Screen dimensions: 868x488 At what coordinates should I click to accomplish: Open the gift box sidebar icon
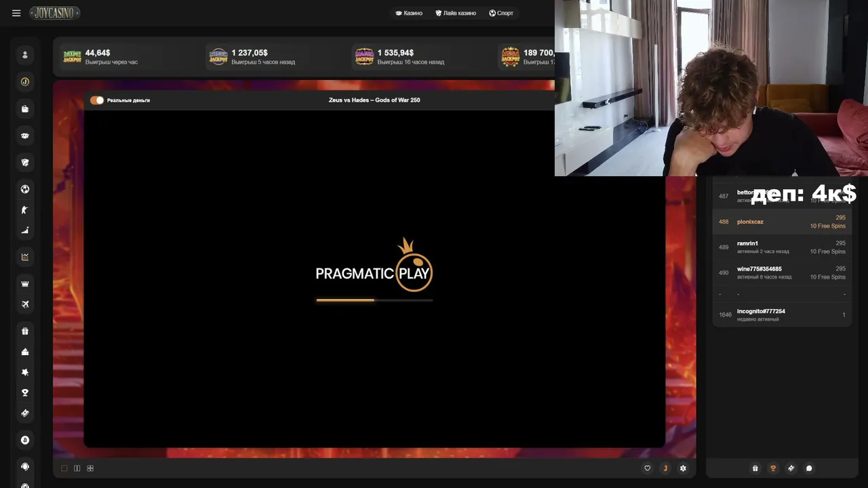[25, 331]
